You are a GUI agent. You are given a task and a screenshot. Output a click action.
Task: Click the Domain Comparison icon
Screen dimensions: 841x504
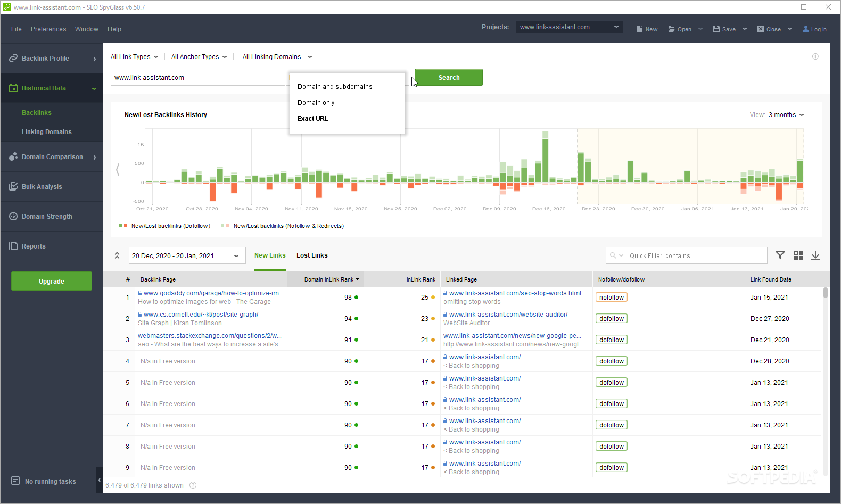tap(13, 156)
